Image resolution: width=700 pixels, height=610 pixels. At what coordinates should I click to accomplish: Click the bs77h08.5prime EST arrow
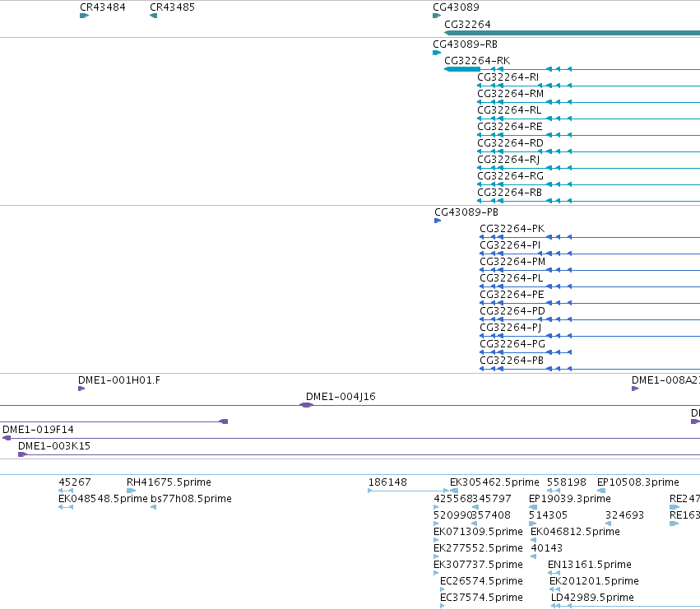point(154,507)
